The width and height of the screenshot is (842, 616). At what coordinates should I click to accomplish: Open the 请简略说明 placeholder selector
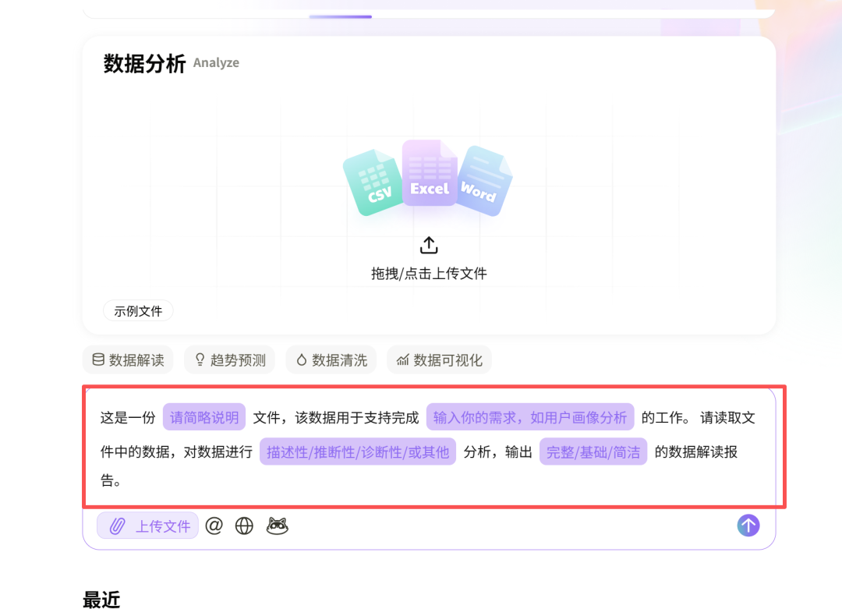(x=203, y=417)
